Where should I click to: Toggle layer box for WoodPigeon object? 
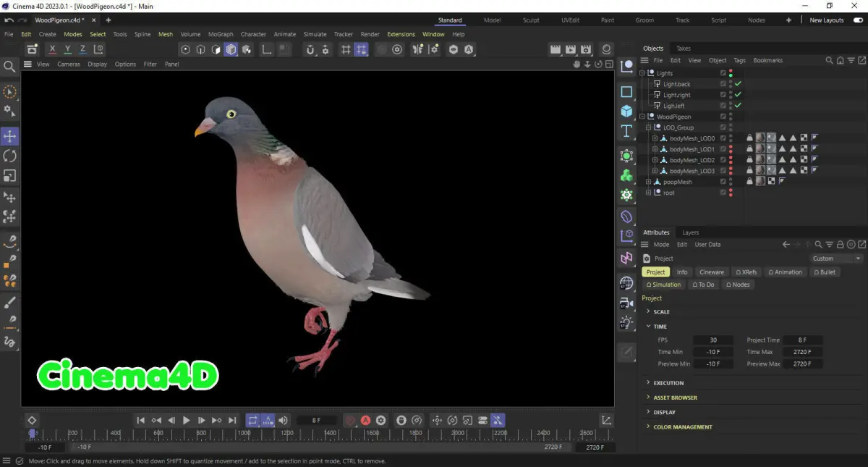coord(723,117)
